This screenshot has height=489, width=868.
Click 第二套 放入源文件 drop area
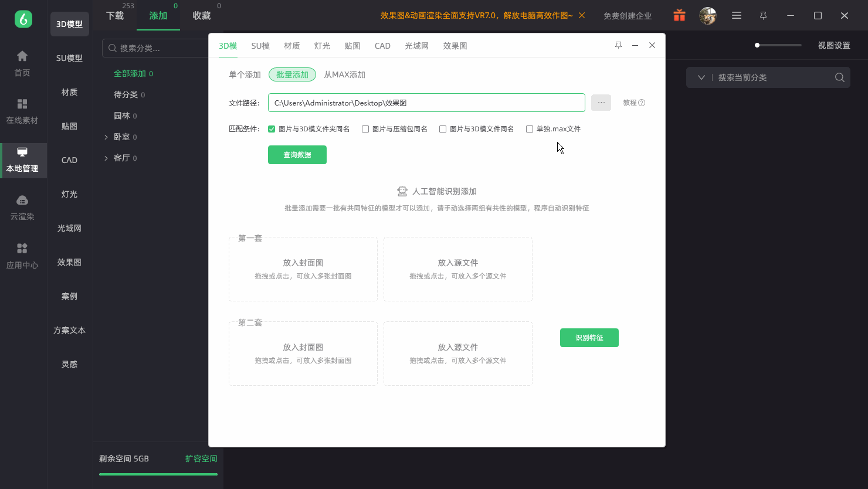pyautogui.click(x=458, y=354)
